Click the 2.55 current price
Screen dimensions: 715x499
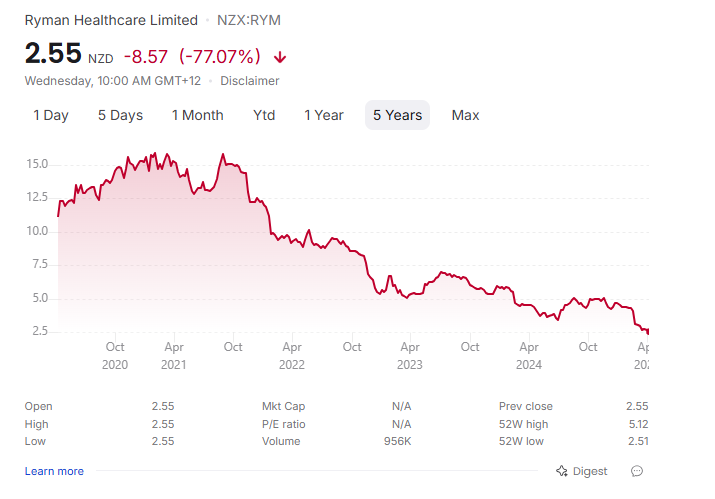[52, 54]
